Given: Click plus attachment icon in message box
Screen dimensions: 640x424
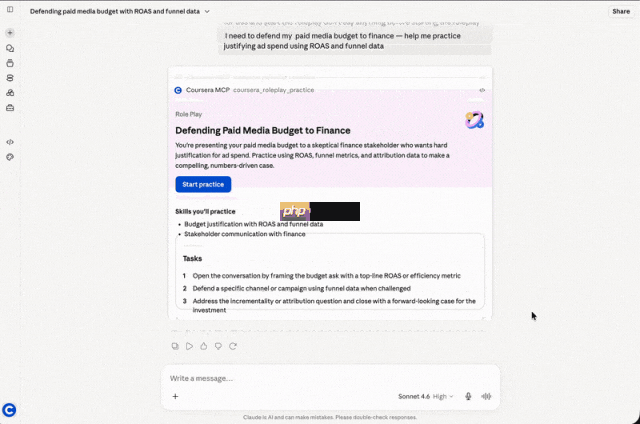Looking at the screenshot, I should (x=175, y=396).
